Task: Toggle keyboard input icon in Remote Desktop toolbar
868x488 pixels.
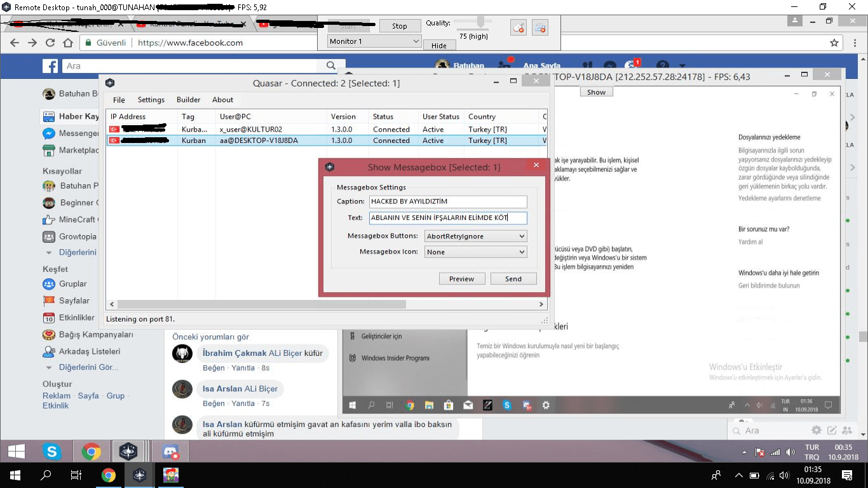Action: pyautogui.click(x=540, y=27)
